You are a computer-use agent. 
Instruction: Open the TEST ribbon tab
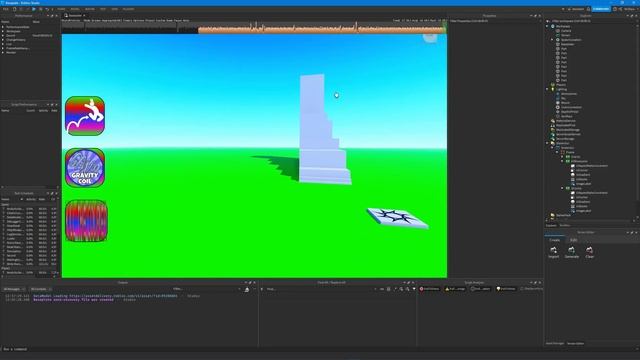click(103, 9)
